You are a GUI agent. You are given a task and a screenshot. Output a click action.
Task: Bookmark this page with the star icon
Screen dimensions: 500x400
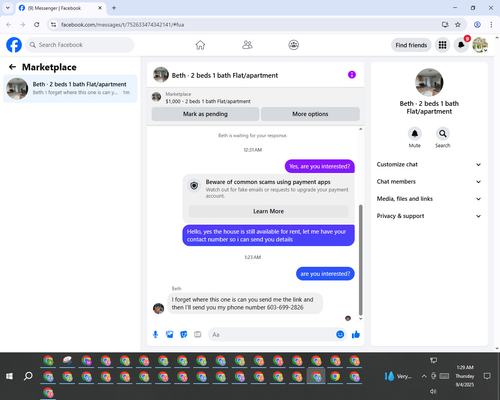coord(458,25)
